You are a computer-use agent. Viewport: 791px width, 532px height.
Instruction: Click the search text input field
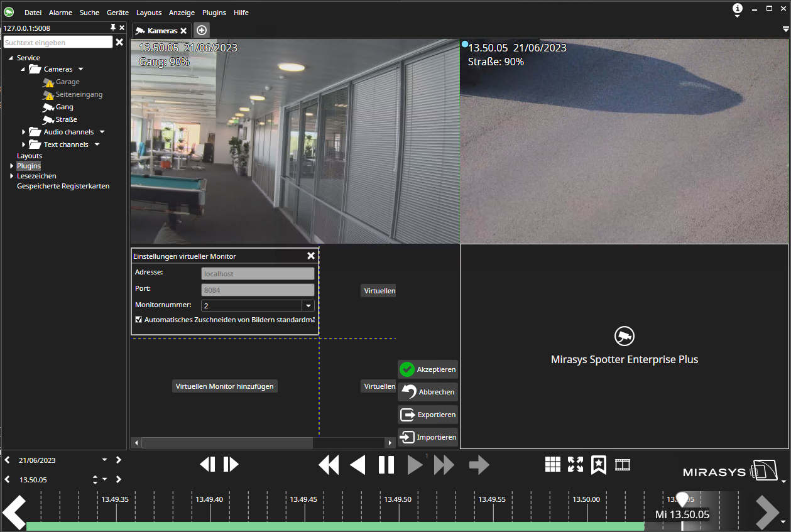(58, 43)
